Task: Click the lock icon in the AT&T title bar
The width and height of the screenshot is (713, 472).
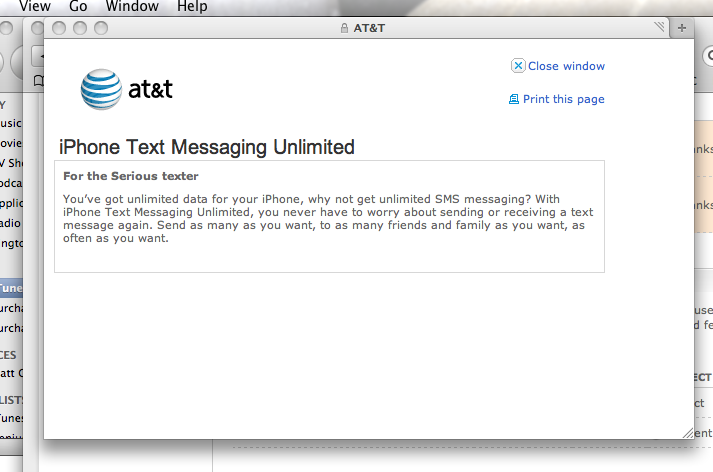Action: (344, 28)
